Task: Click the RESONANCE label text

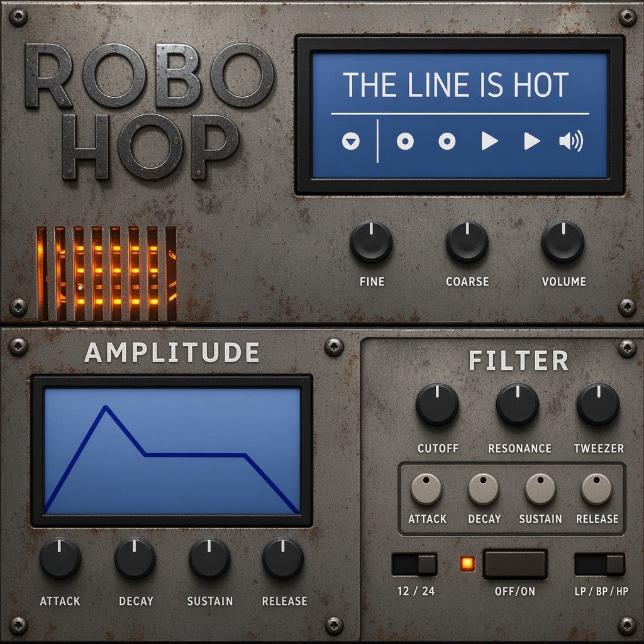Action: click(x=519, y=448)
